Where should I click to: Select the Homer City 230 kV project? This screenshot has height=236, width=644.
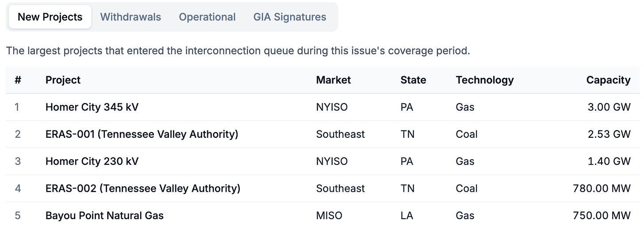(92, 161)
